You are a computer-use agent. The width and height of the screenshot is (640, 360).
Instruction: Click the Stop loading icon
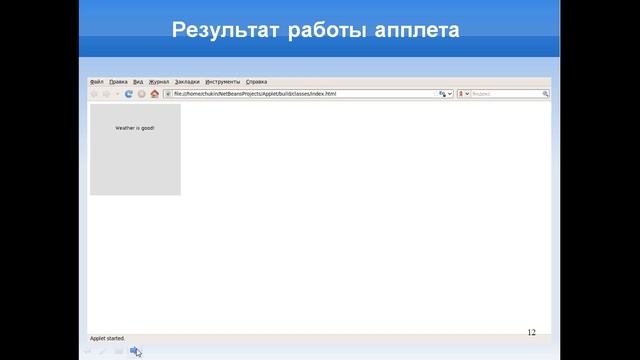[x=142, y=94]
